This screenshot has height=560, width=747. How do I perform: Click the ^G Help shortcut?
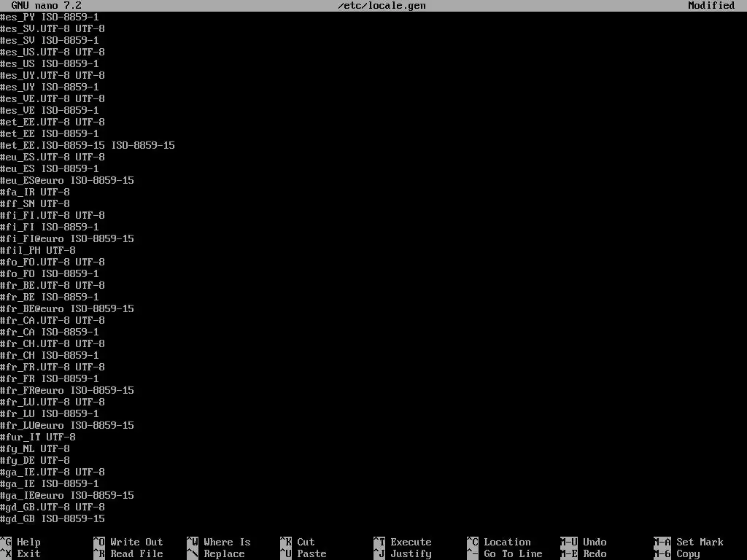pyautogui.click(x=20, y=542)
